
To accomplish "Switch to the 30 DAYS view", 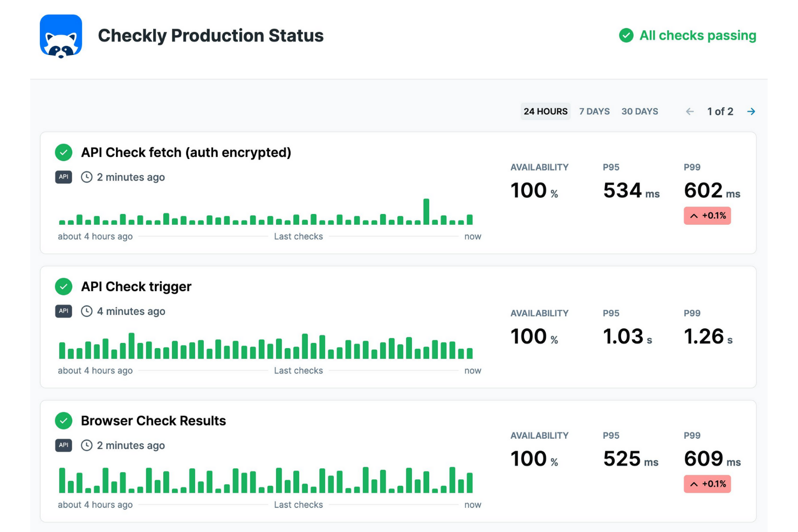I will pos(639,112).
